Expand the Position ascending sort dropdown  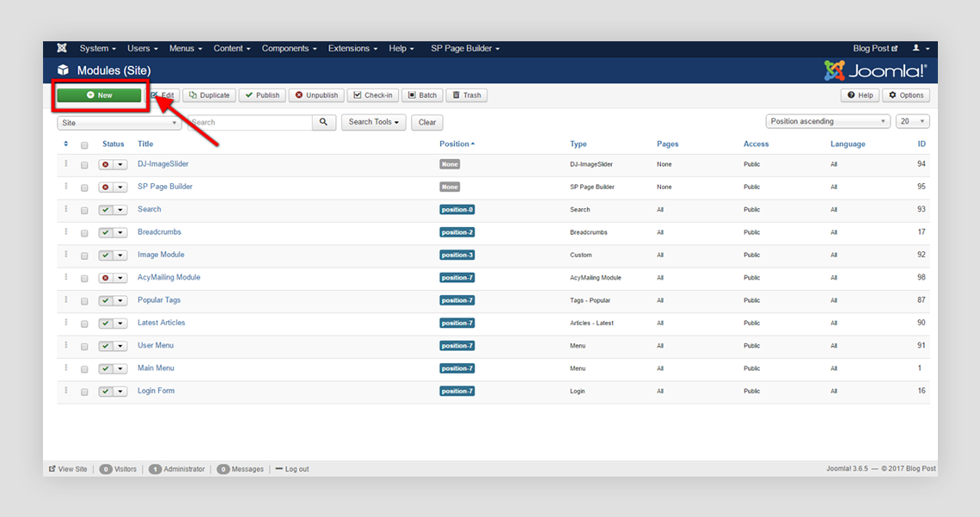[x=827, y=121]
